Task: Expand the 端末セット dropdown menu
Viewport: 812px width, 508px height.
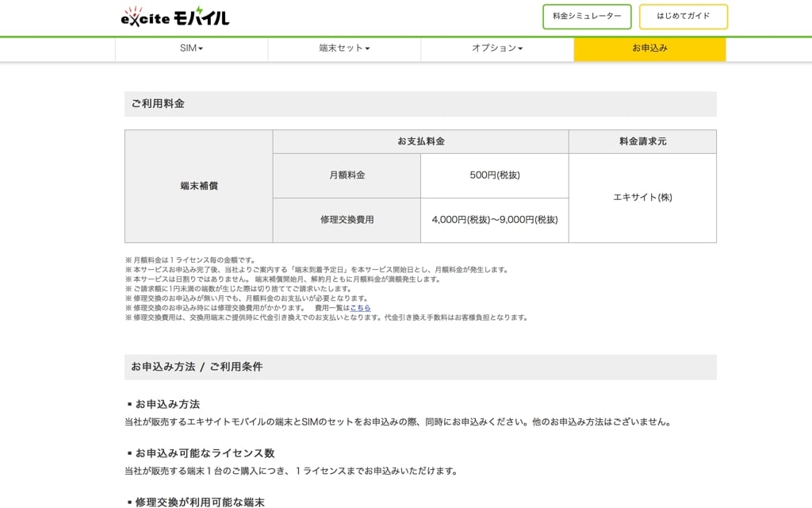Action: 344,48
